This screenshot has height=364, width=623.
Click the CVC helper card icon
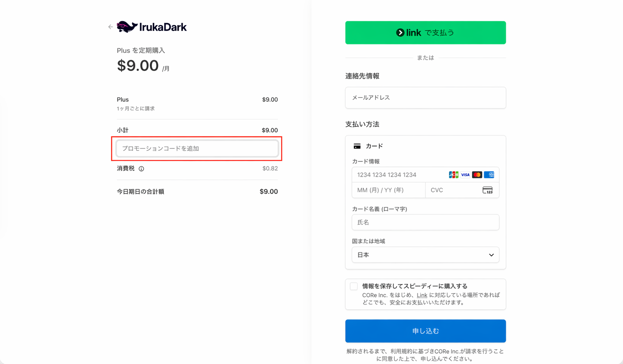coord(488,190)
